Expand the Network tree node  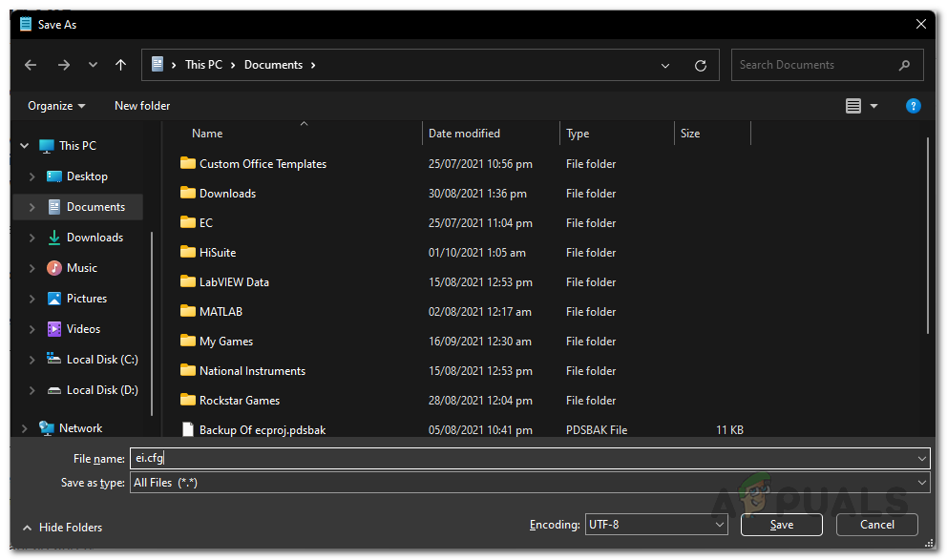click(x=25, y=428)
